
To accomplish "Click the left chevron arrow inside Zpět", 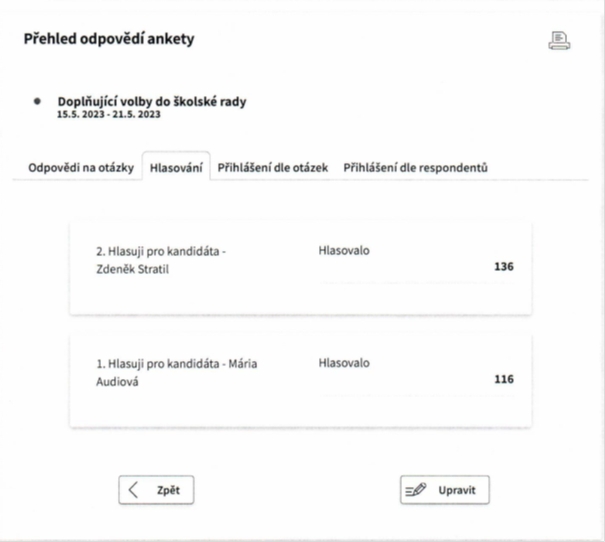I will (133, 490).
